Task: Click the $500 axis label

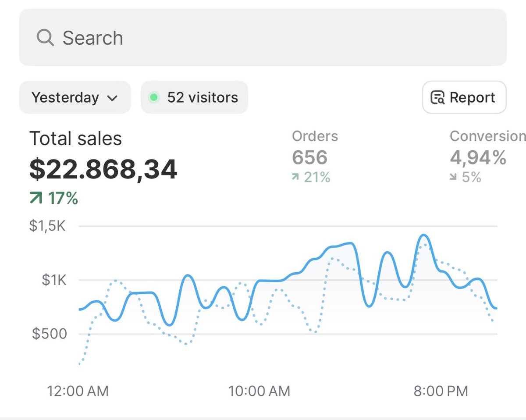Action: [x=50, y=334]
